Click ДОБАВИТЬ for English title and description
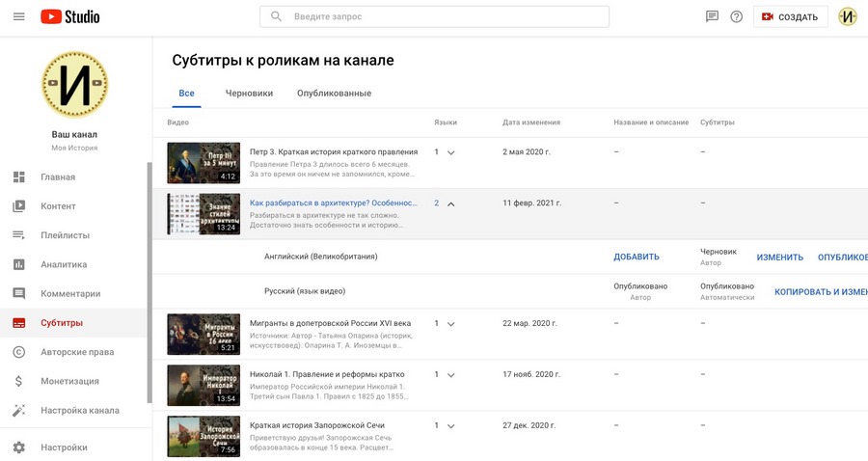Image resolution: width=868 pixels, height=461 pixels. pyautogui.click(x=637, y=258)
